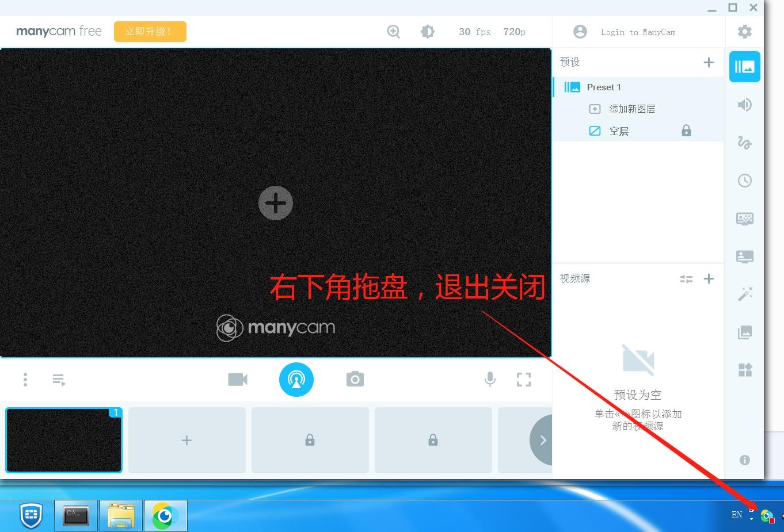Select the 空层 empty layer
Image resolution: width=784 pixels, height=532 pixels.
pos(619,131)
